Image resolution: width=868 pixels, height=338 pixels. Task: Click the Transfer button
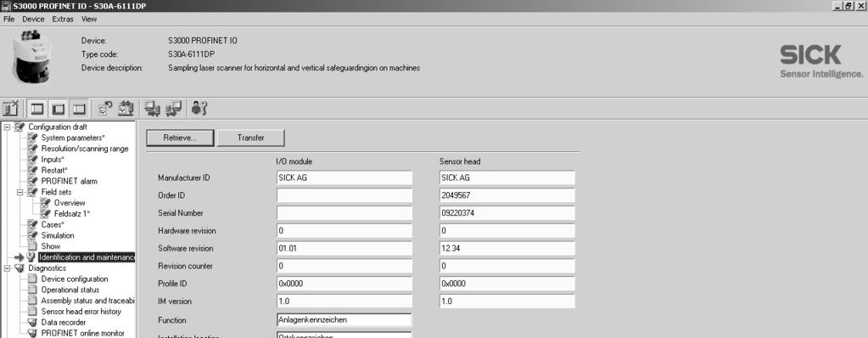(x=251, y=138)
